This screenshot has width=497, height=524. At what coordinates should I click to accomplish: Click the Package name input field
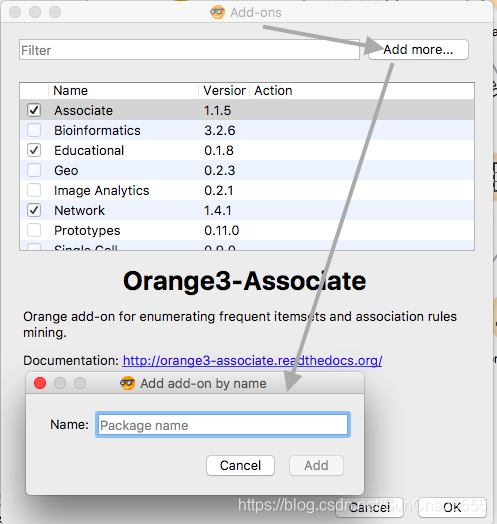[x=223, y=425]
